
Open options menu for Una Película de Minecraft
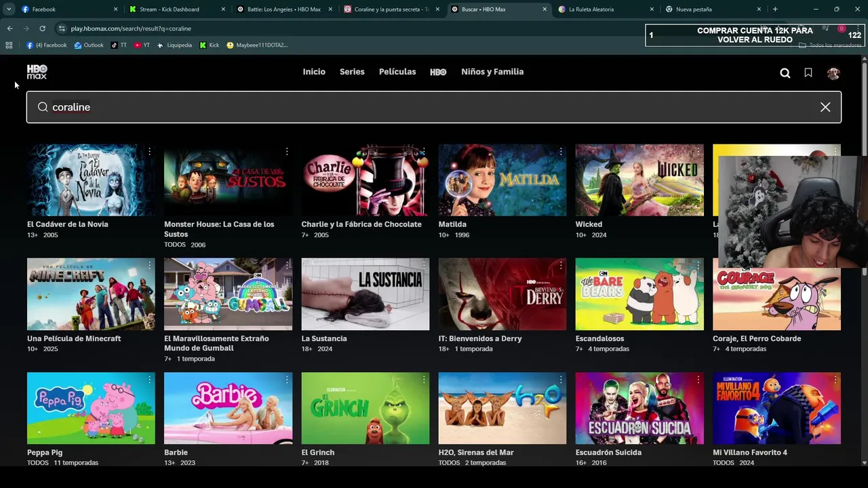(149, 266)
